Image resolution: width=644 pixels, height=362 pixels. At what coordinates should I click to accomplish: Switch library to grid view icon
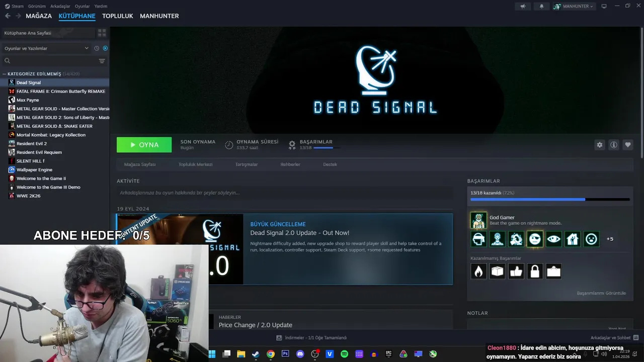[x=102, y=33]
